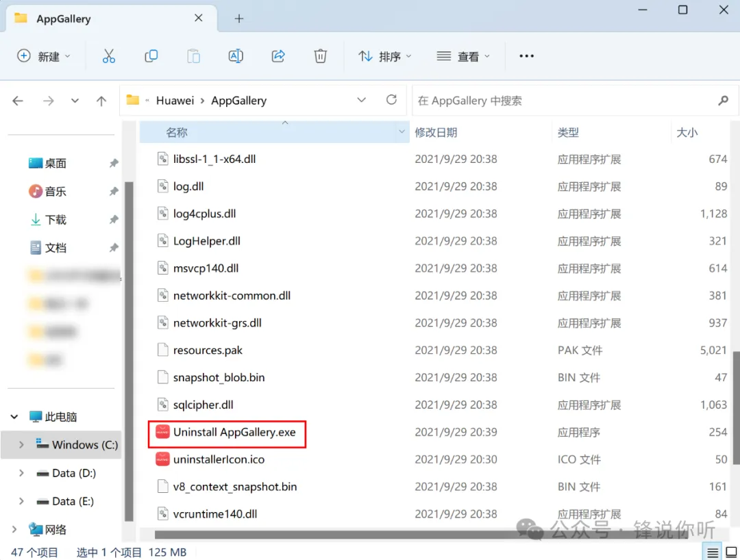Viewport: 740px width, 560px height.
Task: Open the address bar history dropdown
Action: 362,101
